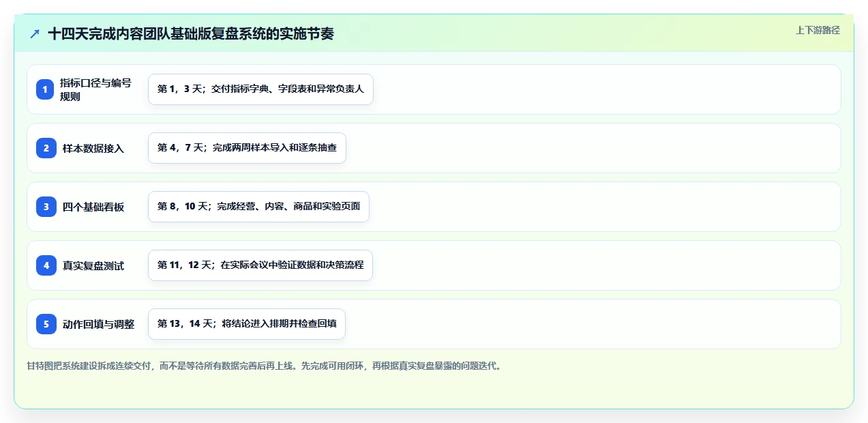
Task: Select the title 十四天完成内容团队基础版复盘系统的实施节奏
Action: pos(191,33)
